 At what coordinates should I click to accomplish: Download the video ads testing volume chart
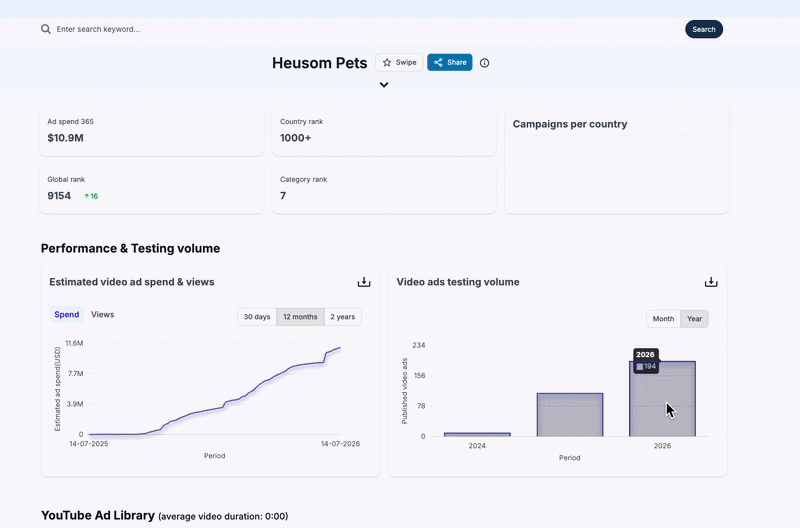pyautogui.click(x=711, y=282)
